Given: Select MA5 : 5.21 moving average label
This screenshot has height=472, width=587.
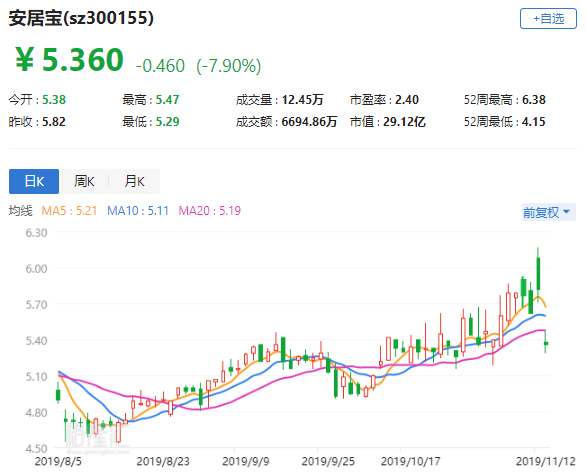Looking at the screenshot, I should [x=69, y=211].
